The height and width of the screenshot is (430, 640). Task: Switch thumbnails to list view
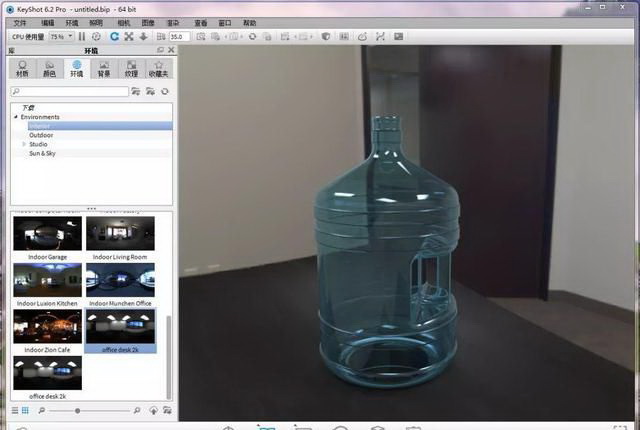click(15, 410)
